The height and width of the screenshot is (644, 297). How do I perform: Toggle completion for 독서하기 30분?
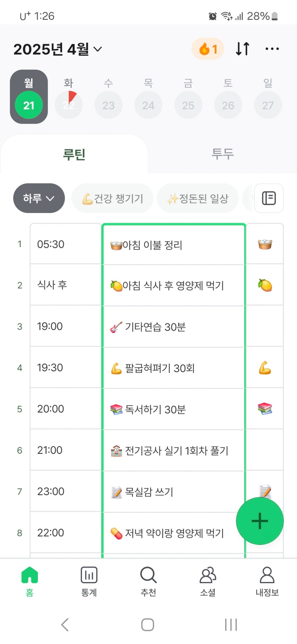click(265, 409)
